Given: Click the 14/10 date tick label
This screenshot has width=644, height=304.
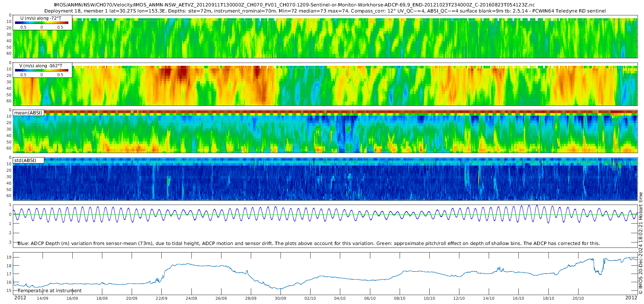Looking at the screenshot, I should pos(489,298).
